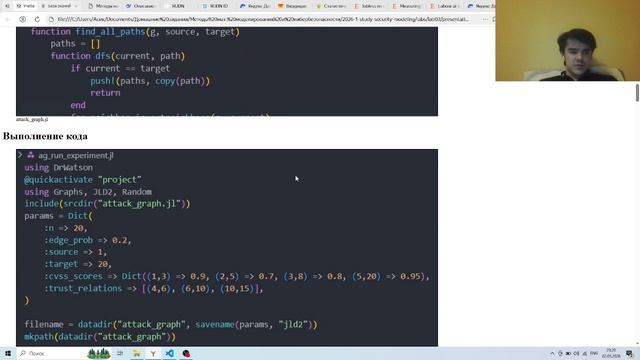Screen dimensions: 640x360
Task: Click 'function find_all_paths' in top code block
Action: click(x=136, y=32)
